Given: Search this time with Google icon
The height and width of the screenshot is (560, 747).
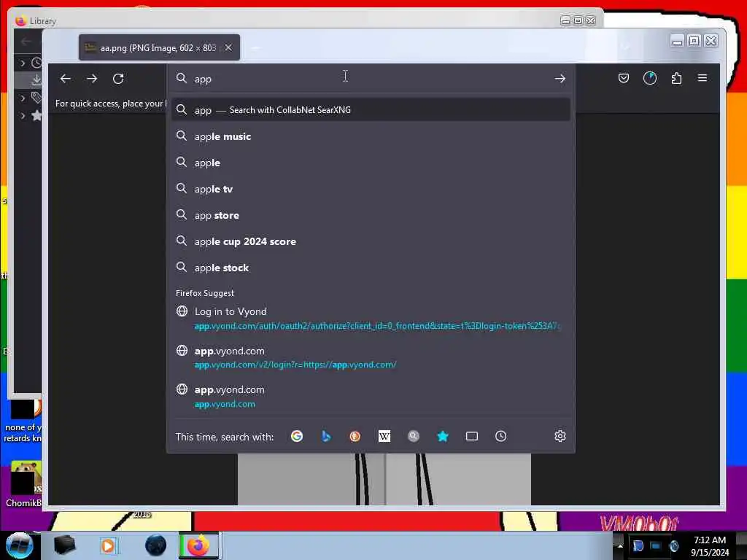Looking at the screenshot, I should [x=297, y=436].
